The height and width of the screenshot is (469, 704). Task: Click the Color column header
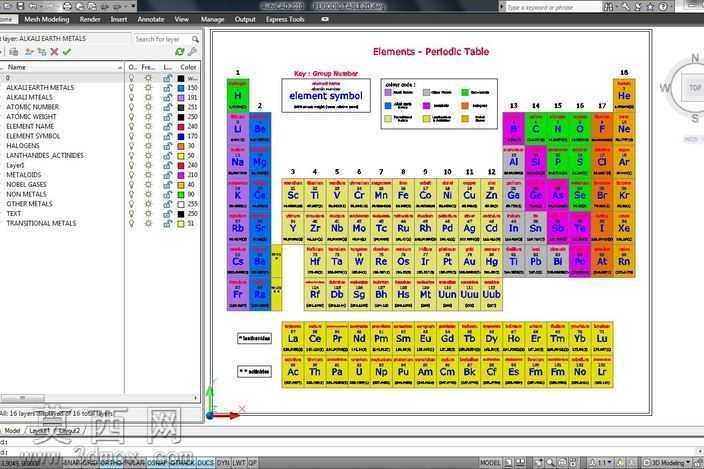tap(188, 67)
